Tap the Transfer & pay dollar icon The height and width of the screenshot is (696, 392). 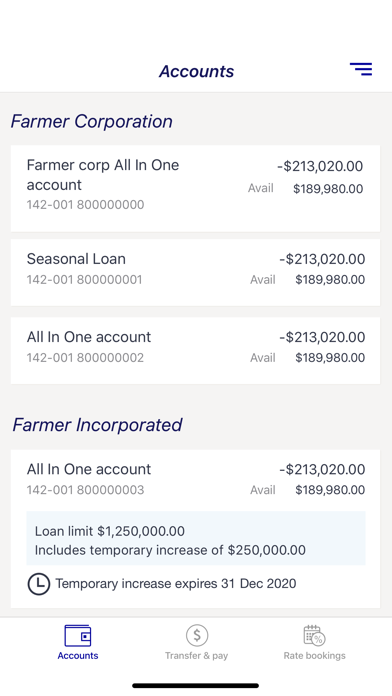coord(197,636)
